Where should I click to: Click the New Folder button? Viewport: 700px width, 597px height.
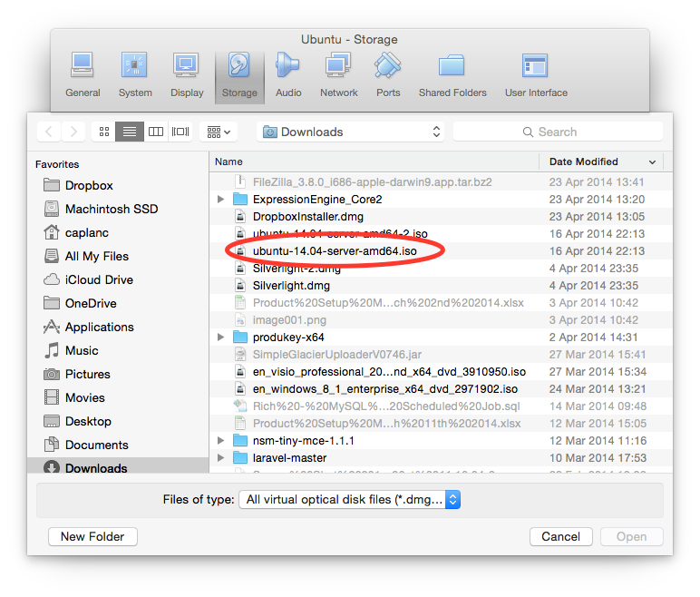click(x=92, y=536)
